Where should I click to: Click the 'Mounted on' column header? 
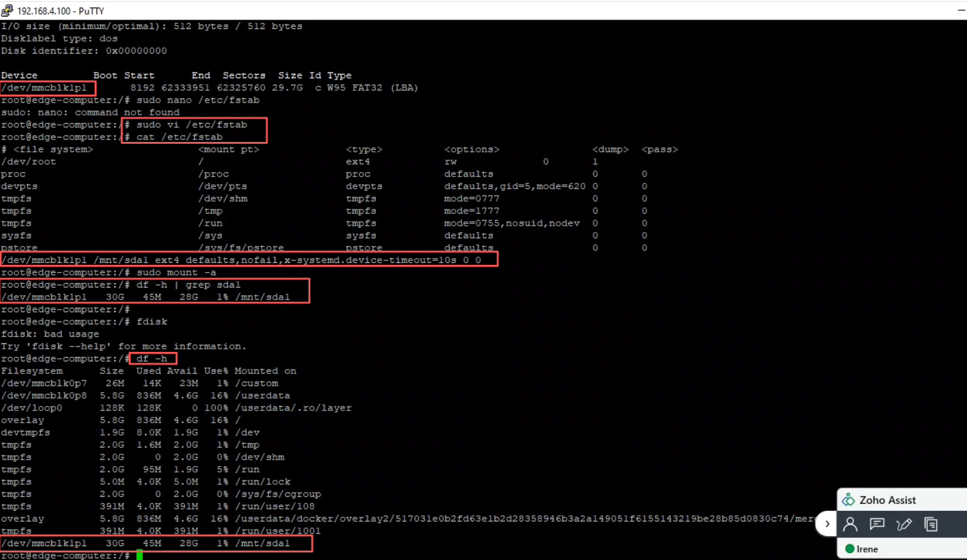(x=266, y=371)
